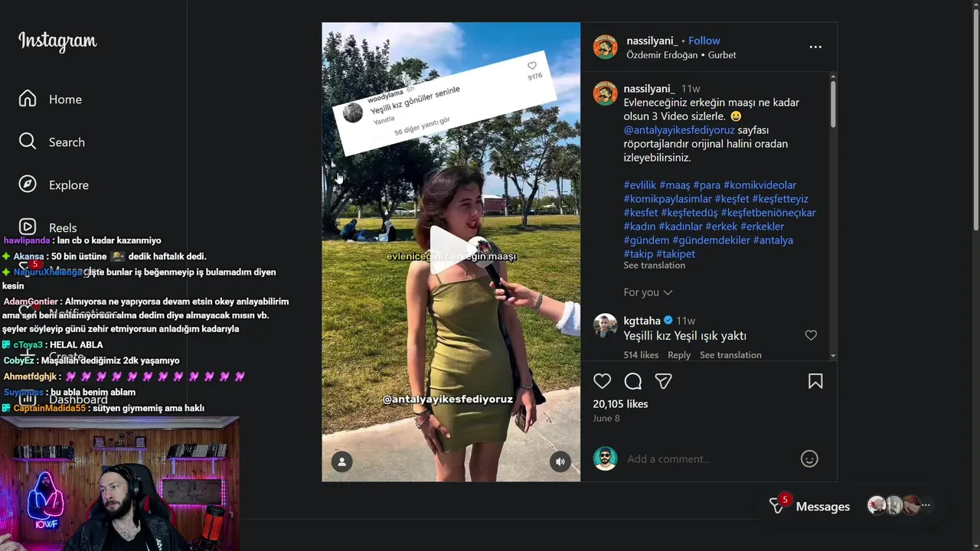Share the post via paper plane icon
Image resolution: width=980 pixels, height=551 pixels.
[x=663, y=381]
